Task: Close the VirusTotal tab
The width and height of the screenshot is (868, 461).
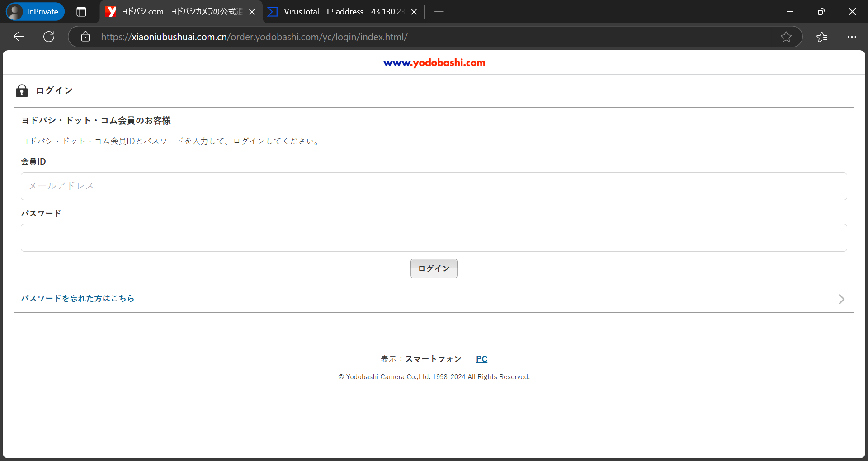Action: coord(414,12)
